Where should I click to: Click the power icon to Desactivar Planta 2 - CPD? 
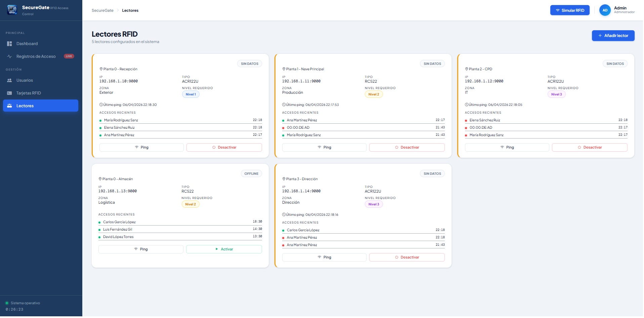point(579,147)
